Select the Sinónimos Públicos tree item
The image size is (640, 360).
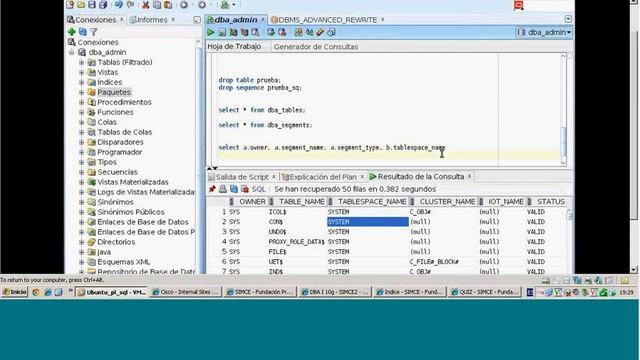tap(131, 212)
